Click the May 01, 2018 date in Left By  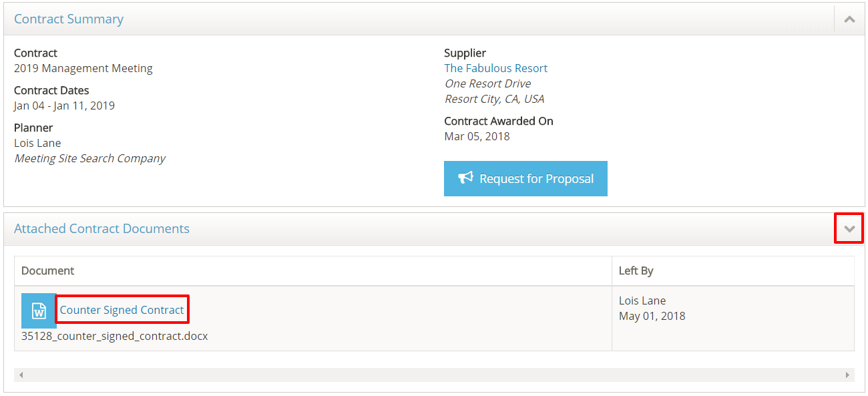(x=652, y=316)
